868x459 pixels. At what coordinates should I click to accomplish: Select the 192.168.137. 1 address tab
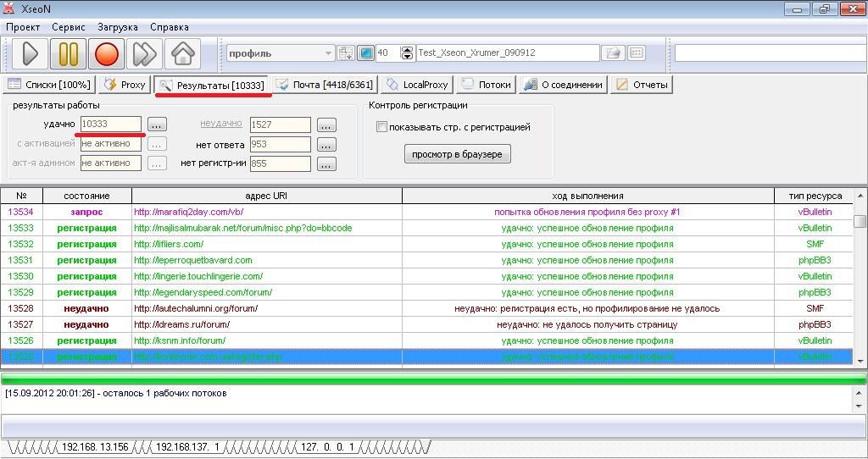pyautogui.click(x=187, y=447)
